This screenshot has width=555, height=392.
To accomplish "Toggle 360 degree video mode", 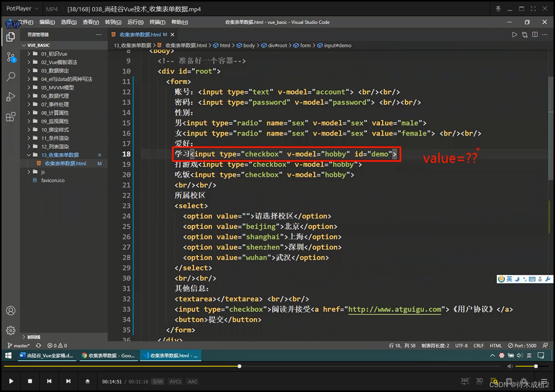I will pyautogui.click(x=465, y=381).
